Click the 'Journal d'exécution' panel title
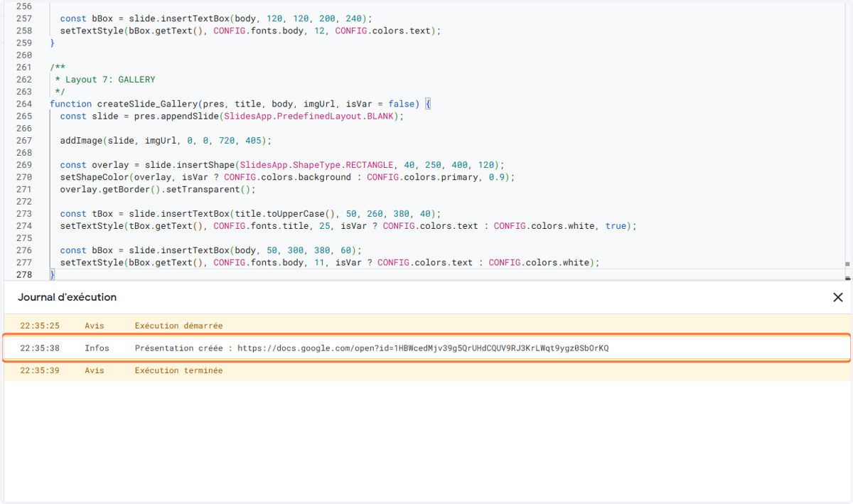853x504 pixels. click(x=68, y=297)
